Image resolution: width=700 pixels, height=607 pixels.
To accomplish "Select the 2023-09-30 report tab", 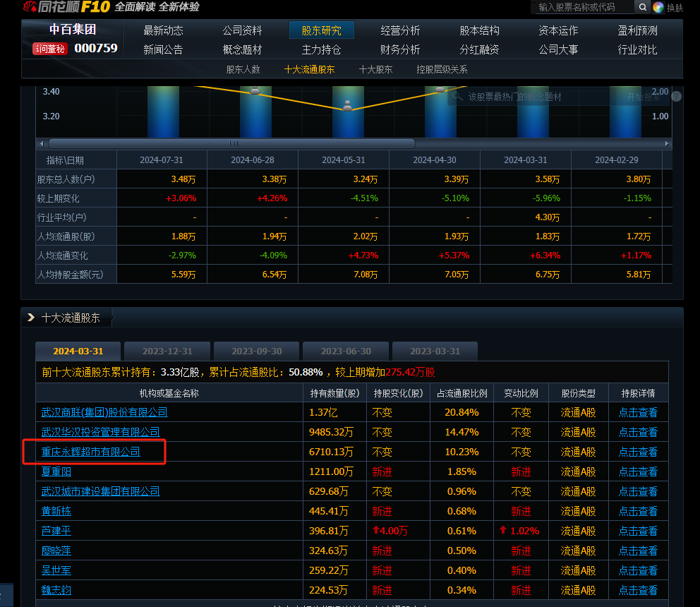I will point(257,351).
